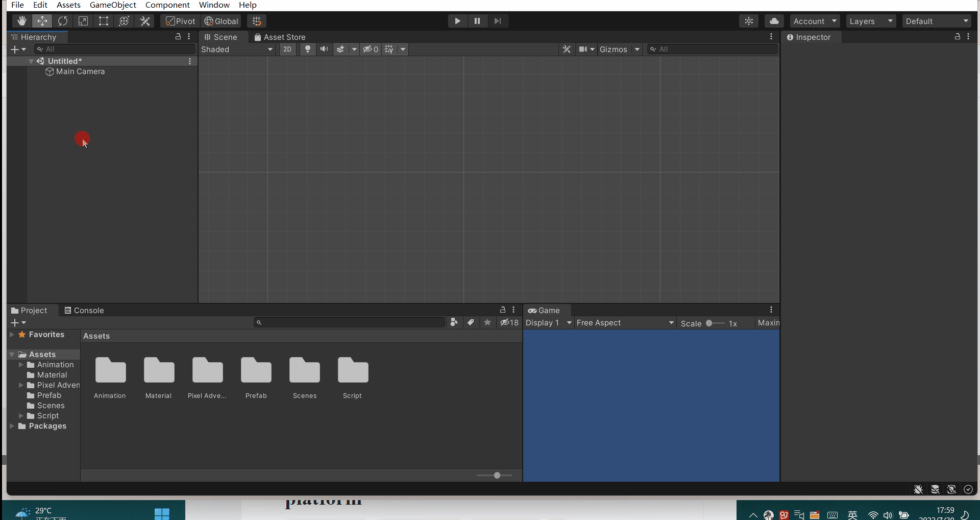Select the Hand view tool
This screenshot has width=980, height=520.
tap(21, 21)
